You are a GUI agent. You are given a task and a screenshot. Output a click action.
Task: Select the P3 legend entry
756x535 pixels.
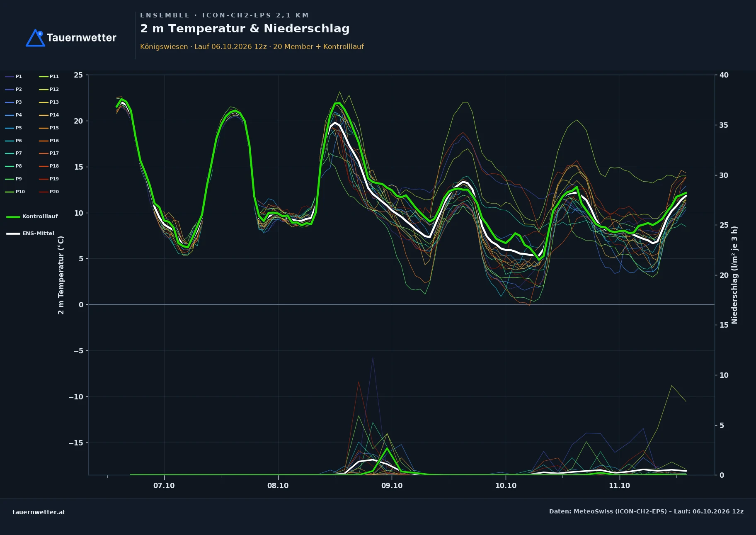[x=13, y=102]
